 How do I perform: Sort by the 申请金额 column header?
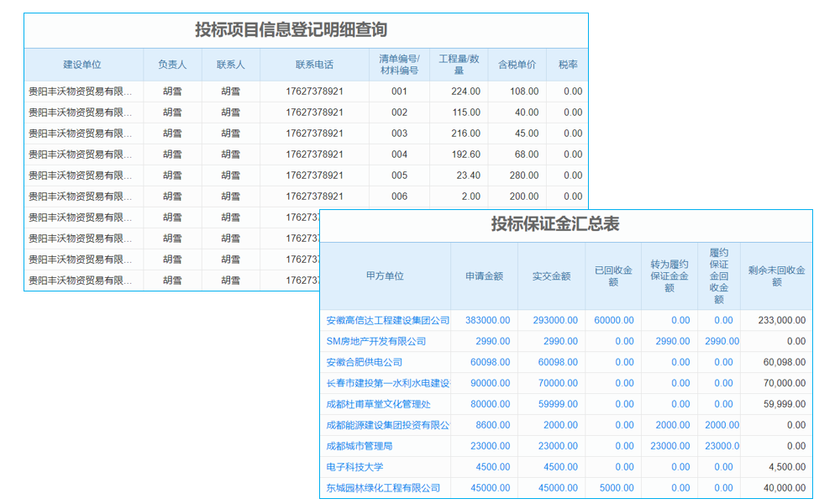coord(485,276)
